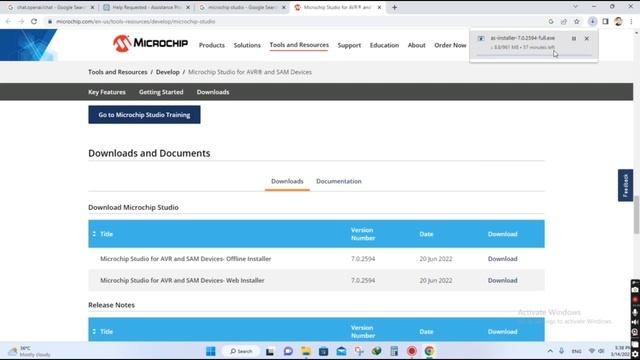Close the Help Requested tab
The width and height of the screenshot is (640, 360).
pos(188,7)
